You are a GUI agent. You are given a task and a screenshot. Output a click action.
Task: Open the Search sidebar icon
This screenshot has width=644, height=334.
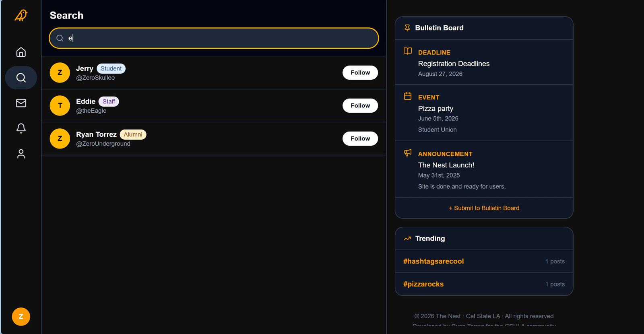(21, 78)
